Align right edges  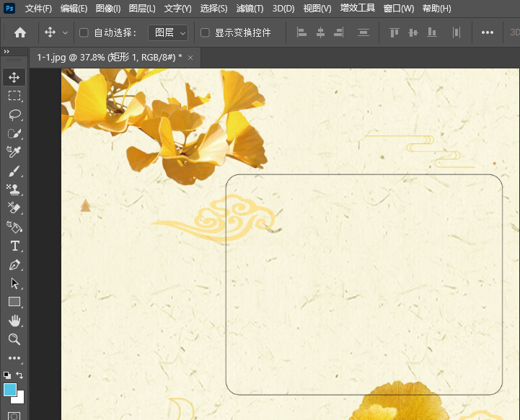click(x=338, y=32)
